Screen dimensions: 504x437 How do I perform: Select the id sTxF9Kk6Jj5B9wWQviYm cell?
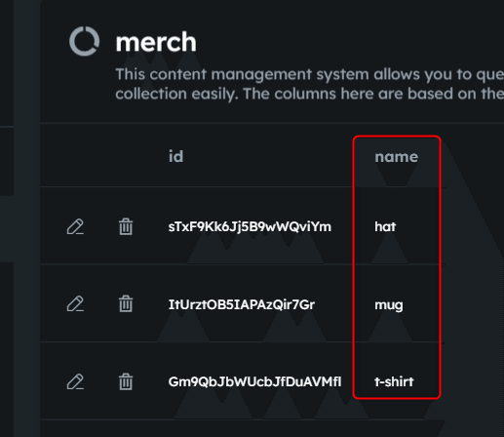[x=250, y=226]
